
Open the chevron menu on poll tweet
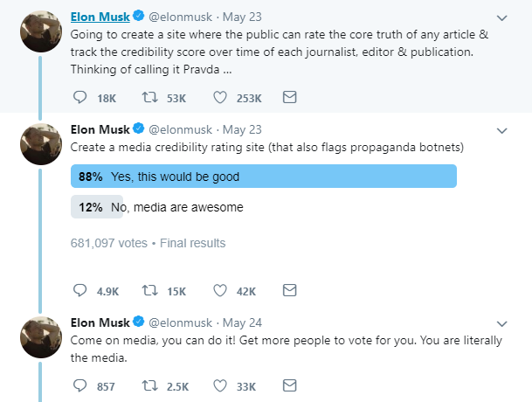point(501,131)
